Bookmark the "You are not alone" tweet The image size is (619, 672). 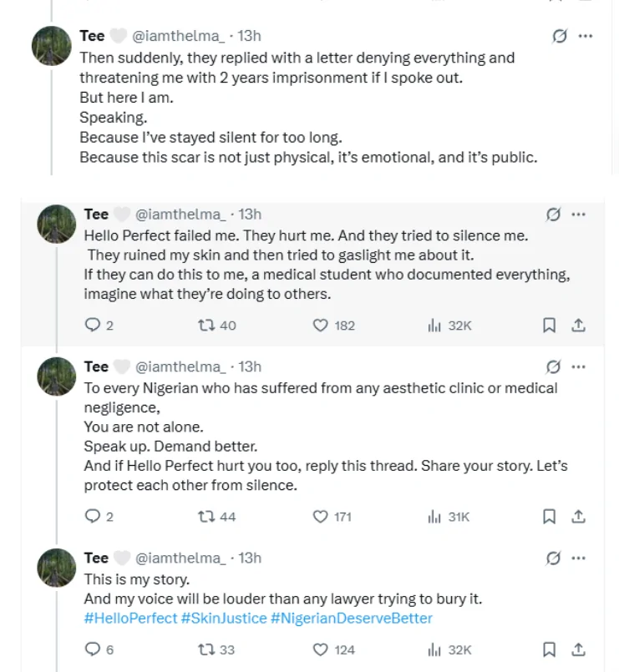click(550, 517)
